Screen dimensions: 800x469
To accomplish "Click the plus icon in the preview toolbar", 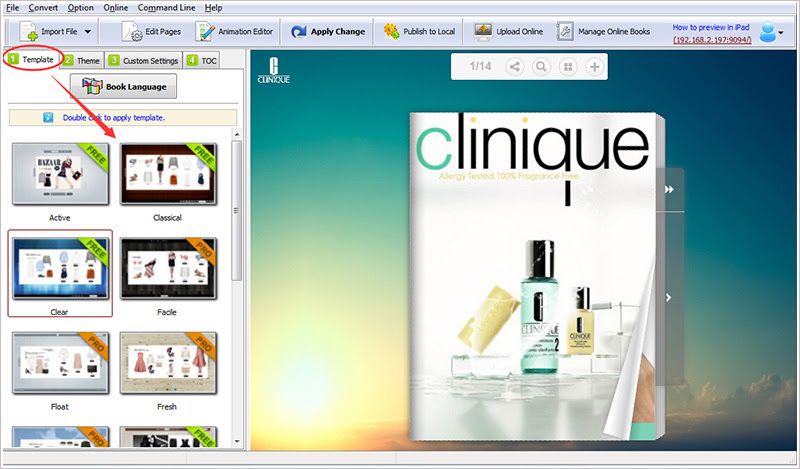I will 594,66.
